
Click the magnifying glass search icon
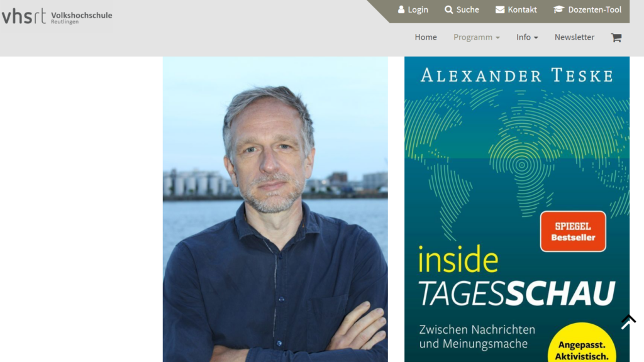448,9
